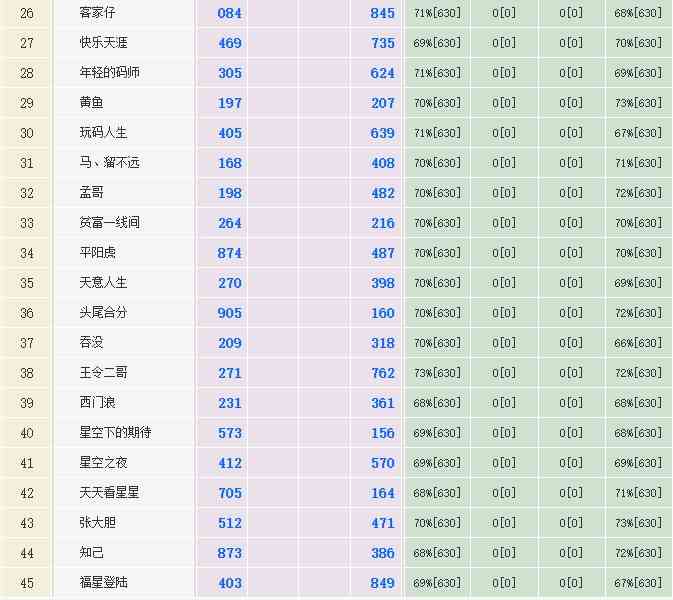Click the 73%[630] stat in 王令二哥 row

click(x=437, y=373)
